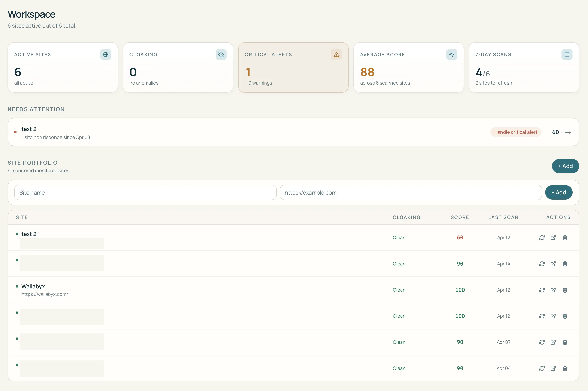588x391 pixels.
Task: Open the Apr 07 site externally
Action: 553,342
